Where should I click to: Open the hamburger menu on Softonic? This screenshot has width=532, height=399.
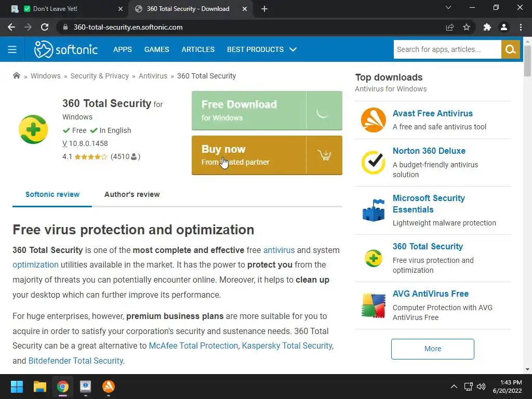[x=12, y=49]
